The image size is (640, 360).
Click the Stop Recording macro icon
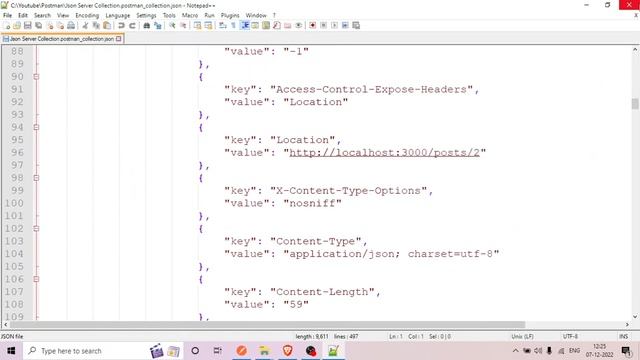pos(323,25)
